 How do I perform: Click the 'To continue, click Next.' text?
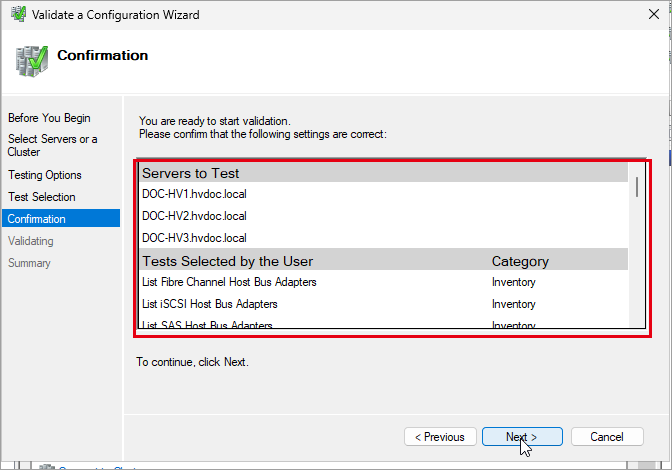click(x=192, y=362)
